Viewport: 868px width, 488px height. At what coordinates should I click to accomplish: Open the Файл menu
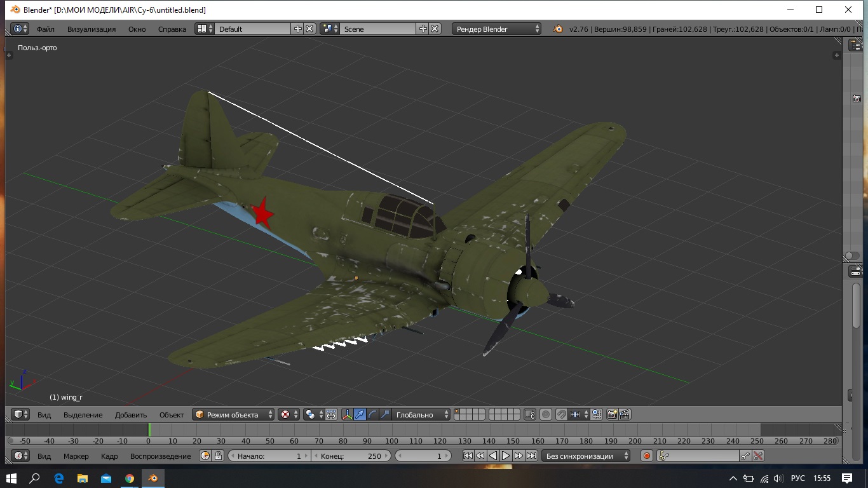point(46,29)
